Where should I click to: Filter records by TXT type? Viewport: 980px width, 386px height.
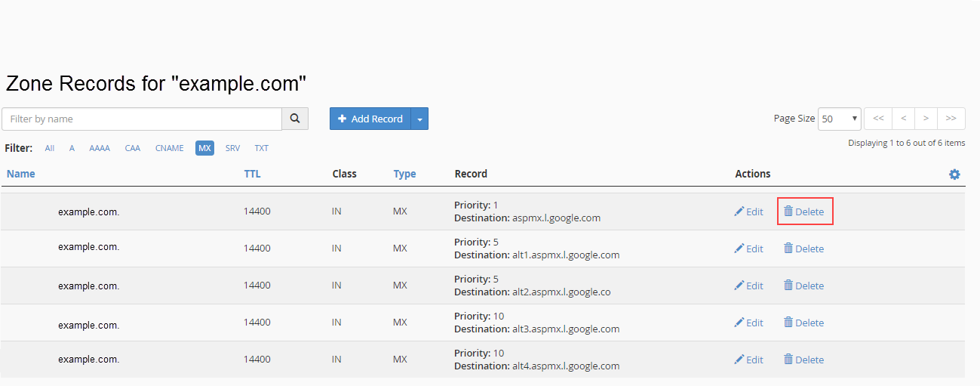[261, 148]
